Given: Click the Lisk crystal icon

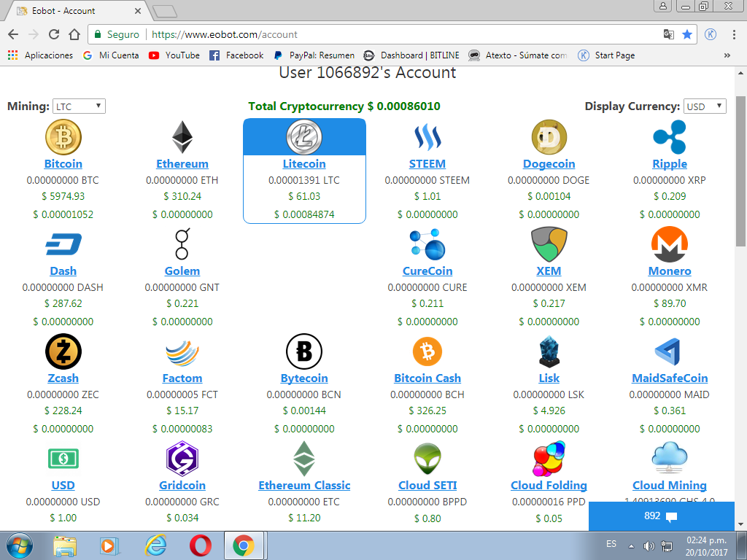Looking at the screenshot, I should [x=549, y=351].
